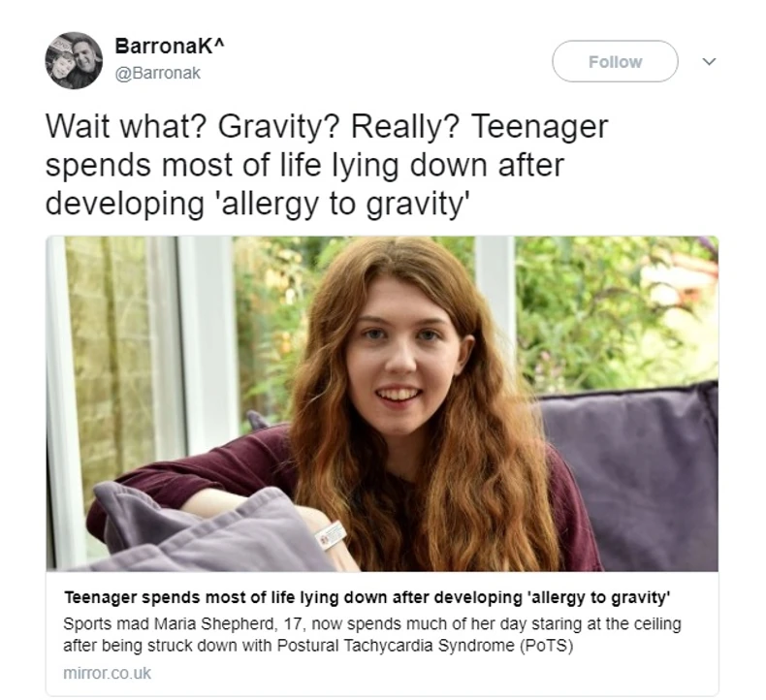Open the mirror.co.uk source link
The height and width of the screenshot is (700, 766).
coord(108,673)
